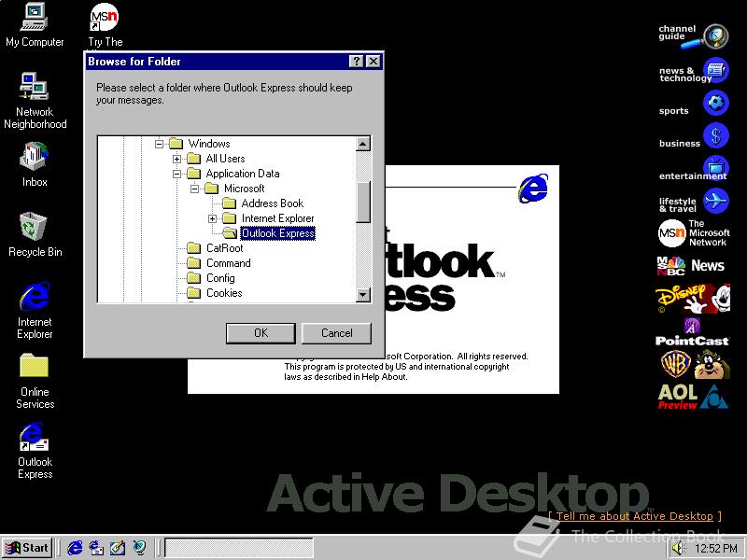The width and height of the screenshot is (747, 560).
Task: Click The Microsoft Network channel
Action: tap(693, 232)
